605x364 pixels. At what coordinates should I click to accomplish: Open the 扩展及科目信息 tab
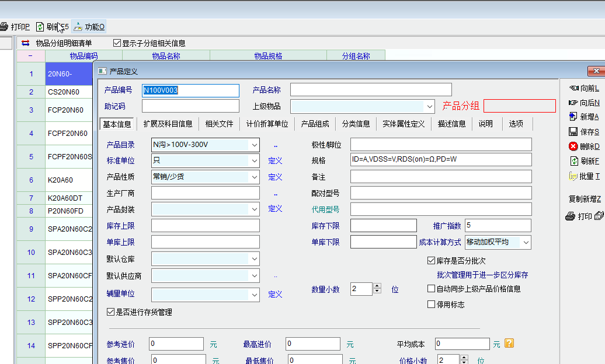tap(168, 124)
